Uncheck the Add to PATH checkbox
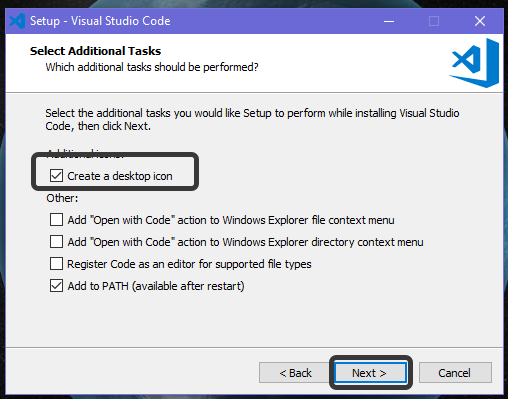 coord(56,286)
